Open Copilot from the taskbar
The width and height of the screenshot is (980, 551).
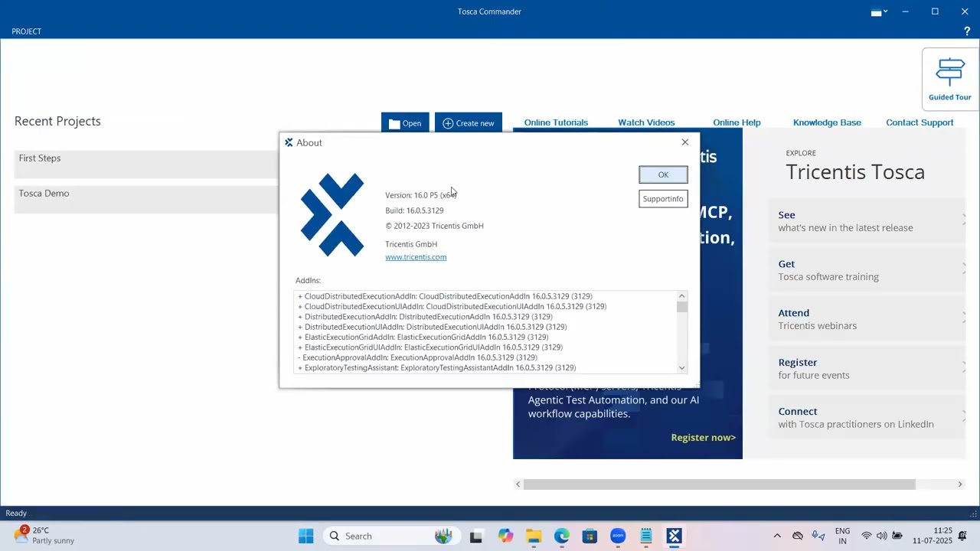tap(505, 536)
